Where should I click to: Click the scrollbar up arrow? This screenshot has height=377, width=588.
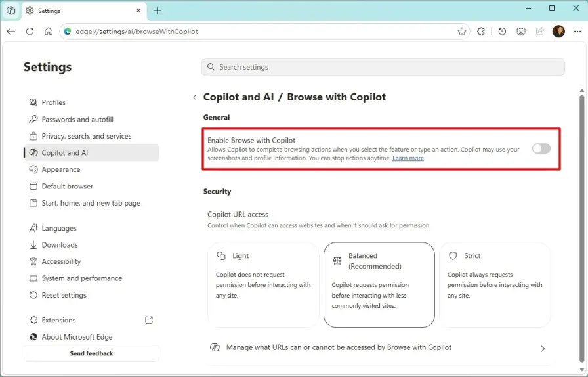point(581,91)
